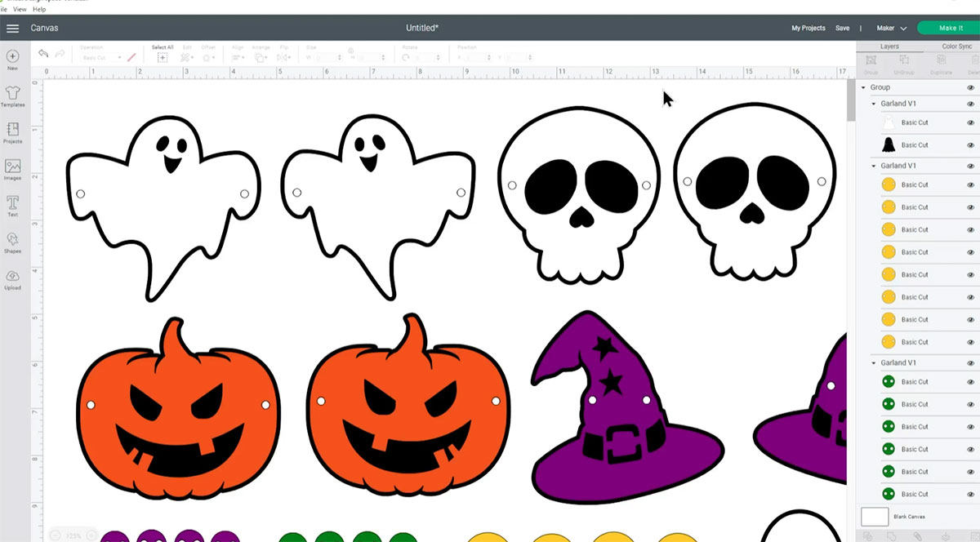The width and height of the screenshot is (980, 542).
Task: Click the Select All icon
Action: point(163,57)
